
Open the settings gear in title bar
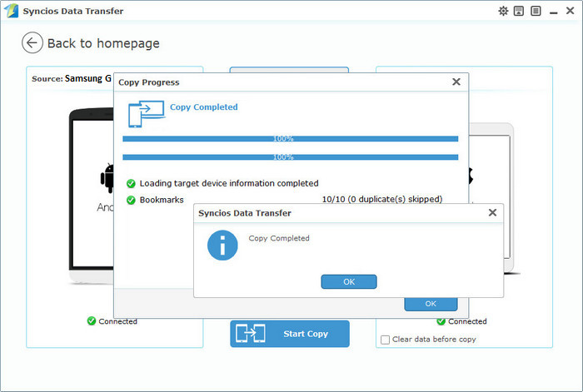[503, 11]
